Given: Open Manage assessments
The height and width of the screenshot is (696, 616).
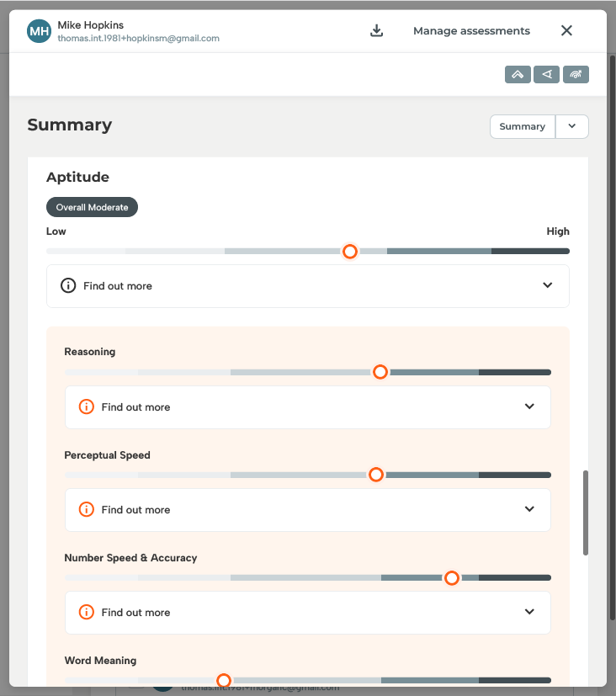Looking at the screenshot, I should (471, 31).
